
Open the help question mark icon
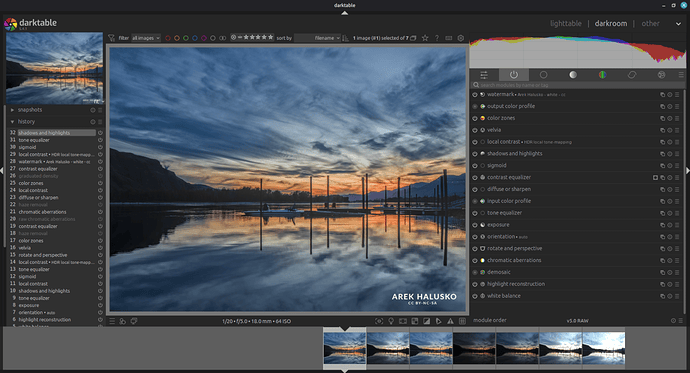pyautogui.click(x=437, y=38)
